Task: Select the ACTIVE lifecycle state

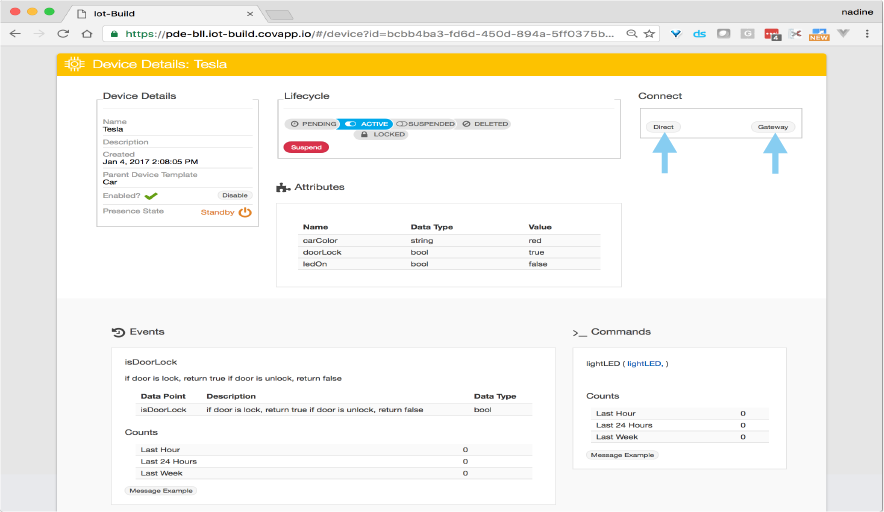Action: point(366,124)
